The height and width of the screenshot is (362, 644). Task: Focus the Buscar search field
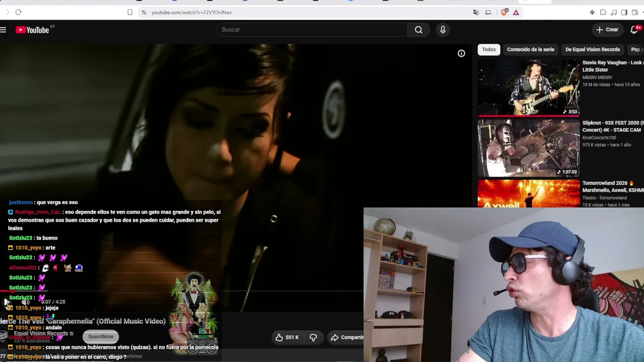coord(312,30)
